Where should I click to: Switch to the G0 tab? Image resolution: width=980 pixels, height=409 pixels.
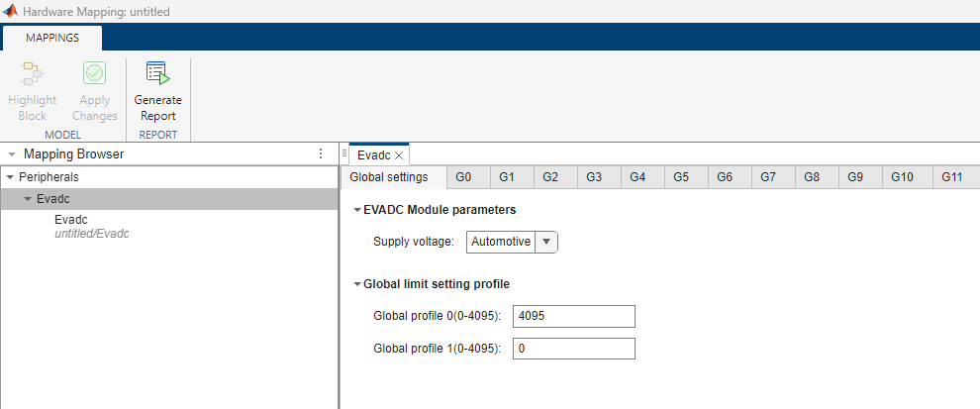463,177
